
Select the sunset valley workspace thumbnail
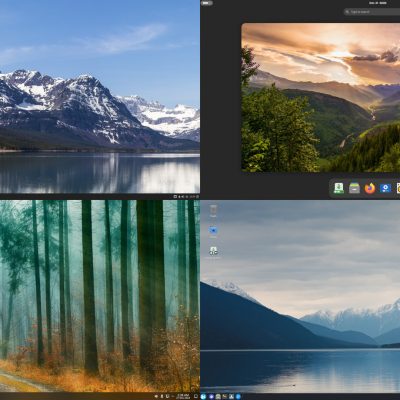(321, 97)
